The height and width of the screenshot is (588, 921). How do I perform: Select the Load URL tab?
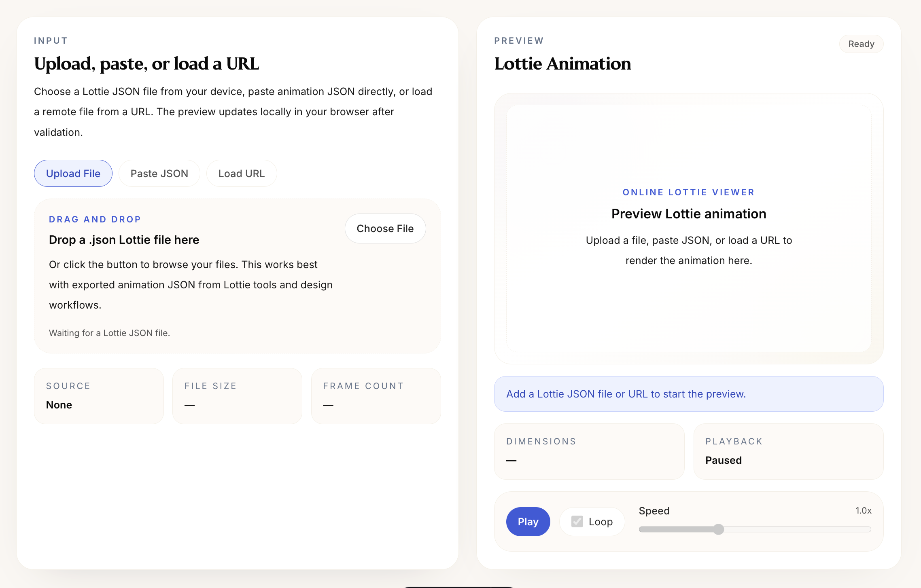tap(242, 173)
